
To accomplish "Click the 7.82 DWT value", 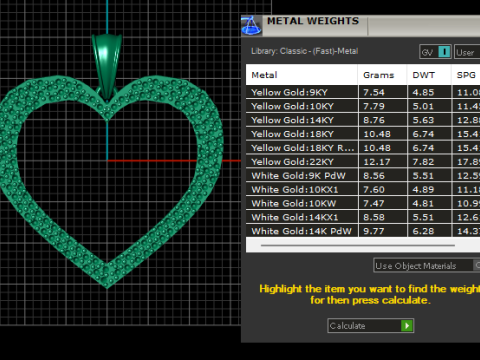I will [423, 162].
